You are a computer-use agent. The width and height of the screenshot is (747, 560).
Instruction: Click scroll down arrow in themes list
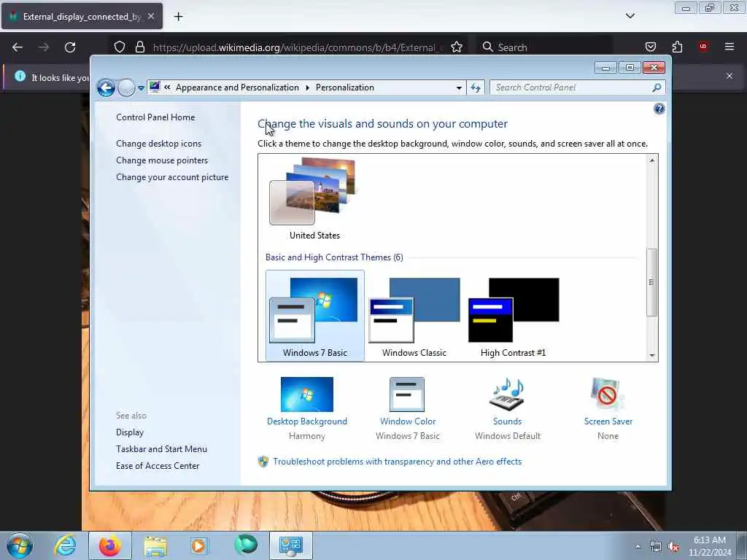651,355
